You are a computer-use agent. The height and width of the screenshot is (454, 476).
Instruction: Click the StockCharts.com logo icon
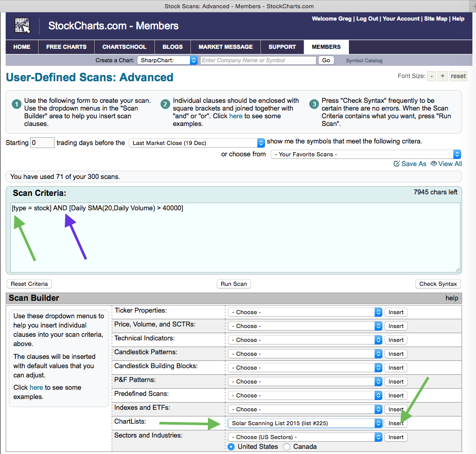[x=22, y=26]
